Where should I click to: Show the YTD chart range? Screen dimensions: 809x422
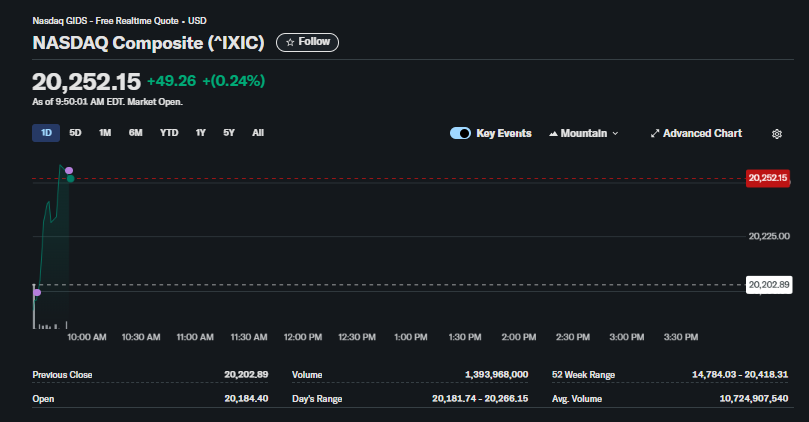[169, 133]
